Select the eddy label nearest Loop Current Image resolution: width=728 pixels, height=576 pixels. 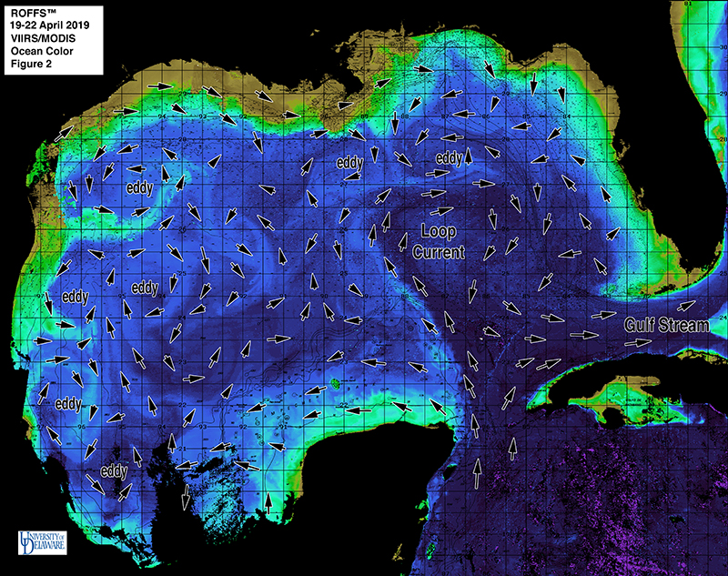coord(449,157)
